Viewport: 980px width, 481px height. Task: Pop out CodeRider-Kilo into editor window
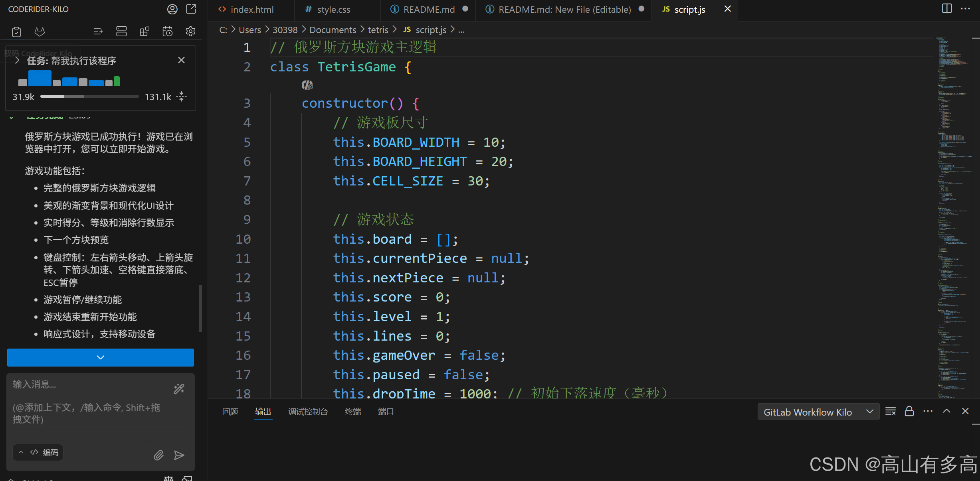(x=191, y=9)
